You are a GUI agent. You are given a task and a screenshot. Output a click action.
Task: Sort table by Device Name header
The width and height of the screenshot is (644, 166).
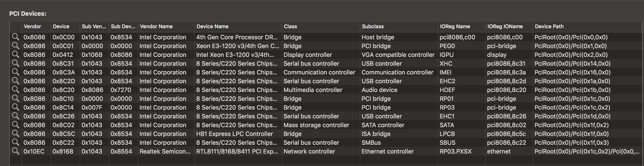238,27
